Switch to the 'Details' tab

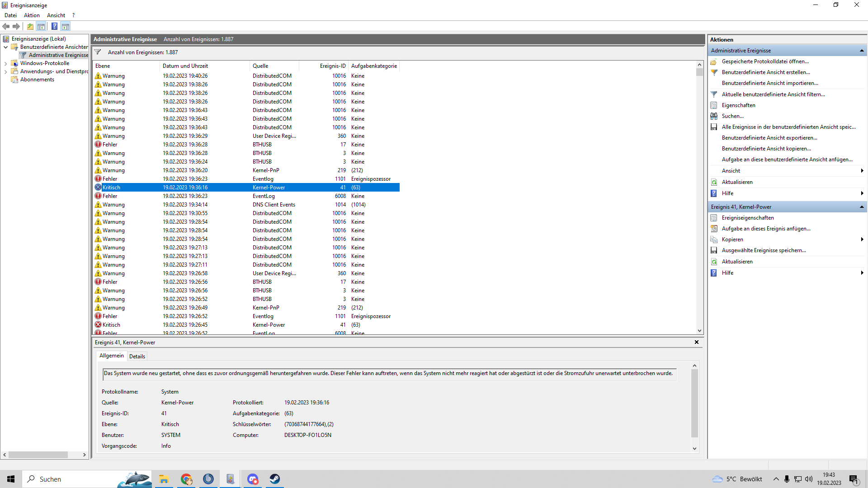pyautogui.click(x=137, y=357)
